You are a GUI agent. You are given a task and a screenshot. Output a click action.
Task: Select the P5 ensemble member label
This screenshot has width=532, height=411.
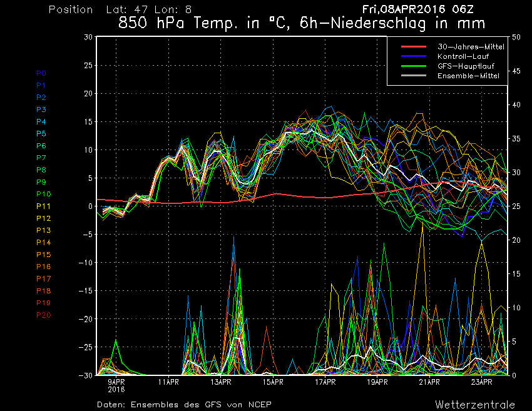coord(41,134)
